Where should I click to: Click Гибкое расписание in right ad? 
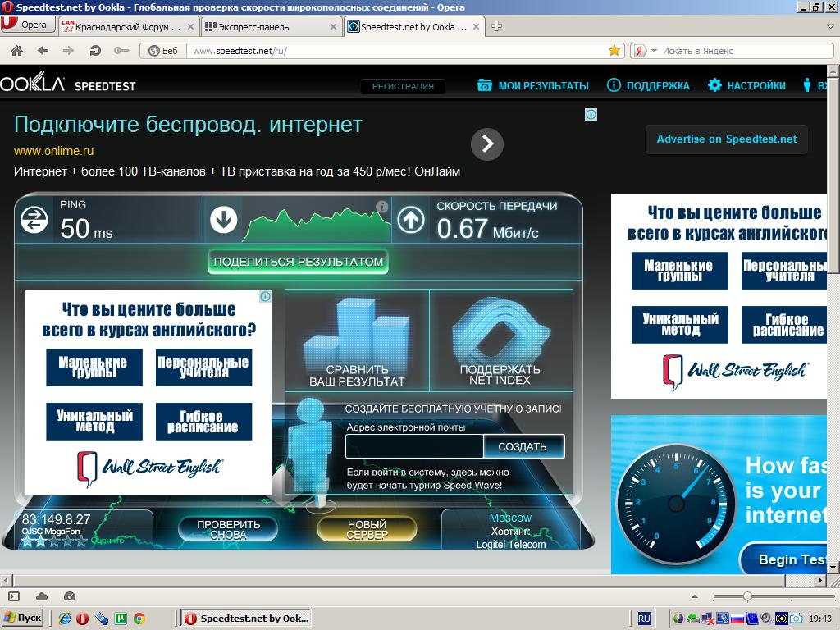(785, 325)
